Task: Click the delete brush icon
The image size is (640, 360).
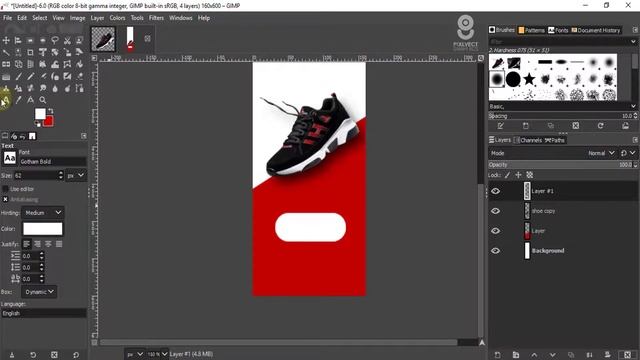Action: coord(576,126)
